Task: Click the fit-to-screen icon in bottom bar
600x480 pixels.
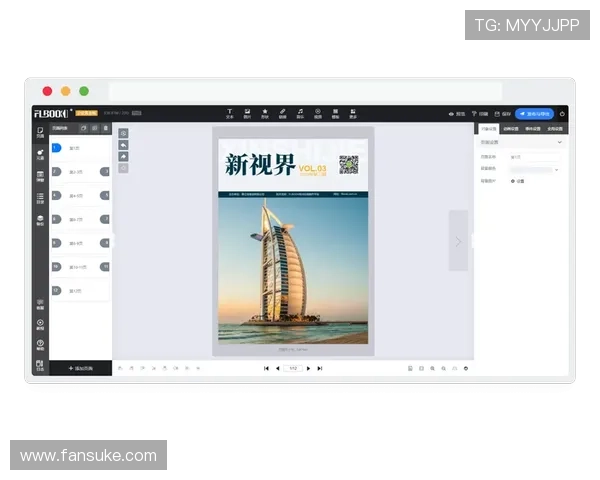Action: tap(421, 368)
